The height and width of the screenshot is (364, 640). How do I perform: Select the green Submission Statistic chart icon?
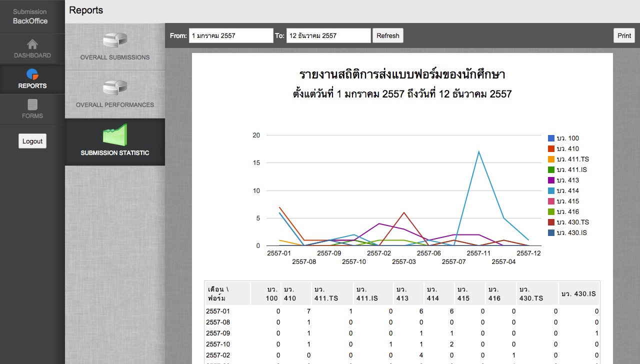pyautogui.click(x=114, y=135)
